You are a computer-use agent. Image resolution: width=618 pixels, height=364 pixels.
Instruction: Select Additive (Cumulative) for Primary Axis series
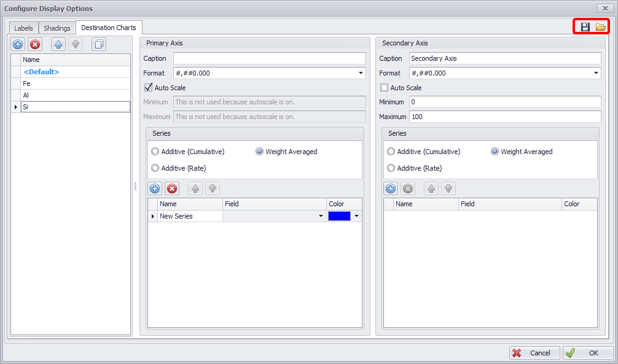(155, 152)
